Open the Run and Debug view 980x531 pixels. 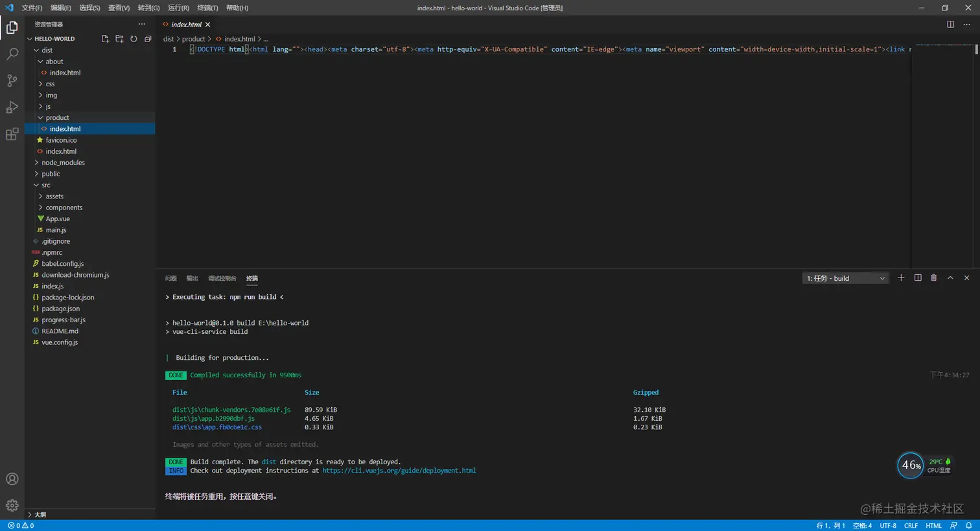[x=12, y=108]
